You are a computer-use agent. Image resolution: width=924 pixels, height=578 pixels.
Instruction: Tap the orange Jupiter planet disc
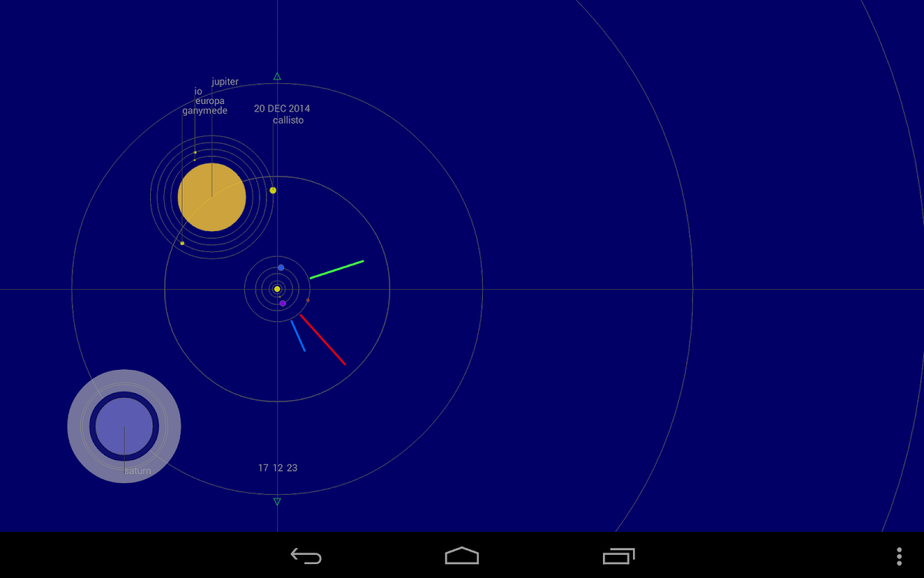click(x=212, y=197)
